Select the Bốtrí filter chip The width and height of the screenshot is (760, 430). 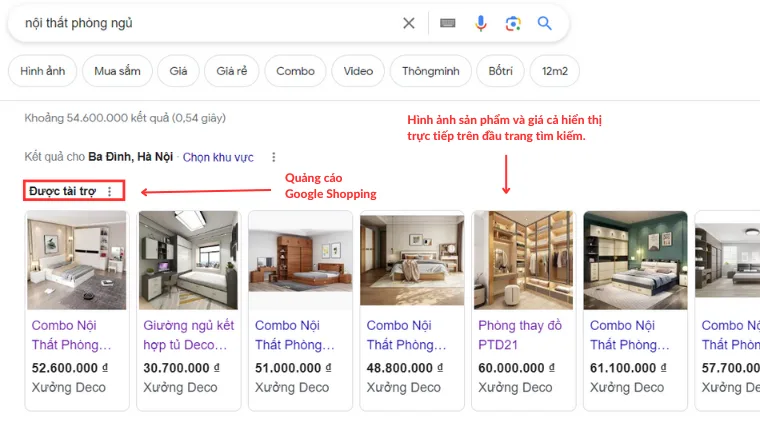500,71
